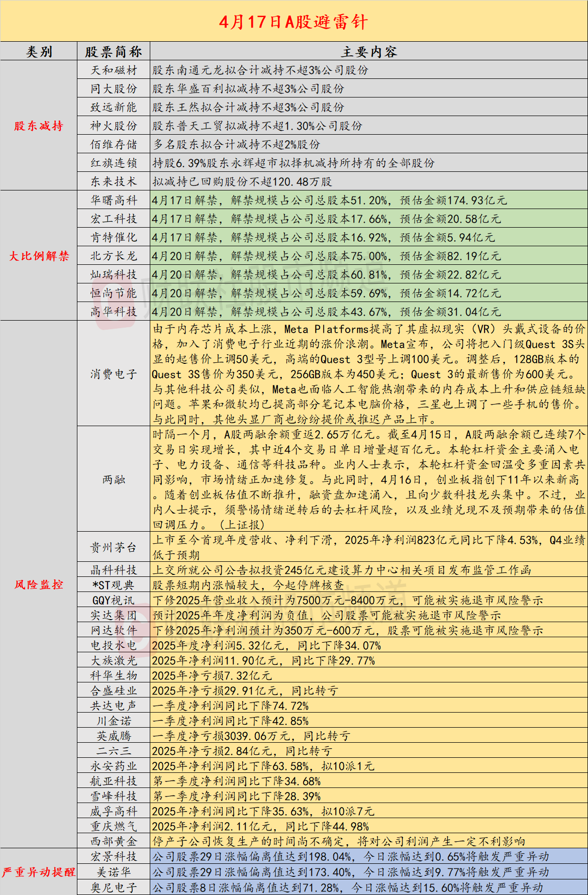Image resolution: width=588 pixels, height=895 pixels.
Task: Click the 风险监控 category label
Action: pos(39,584)
